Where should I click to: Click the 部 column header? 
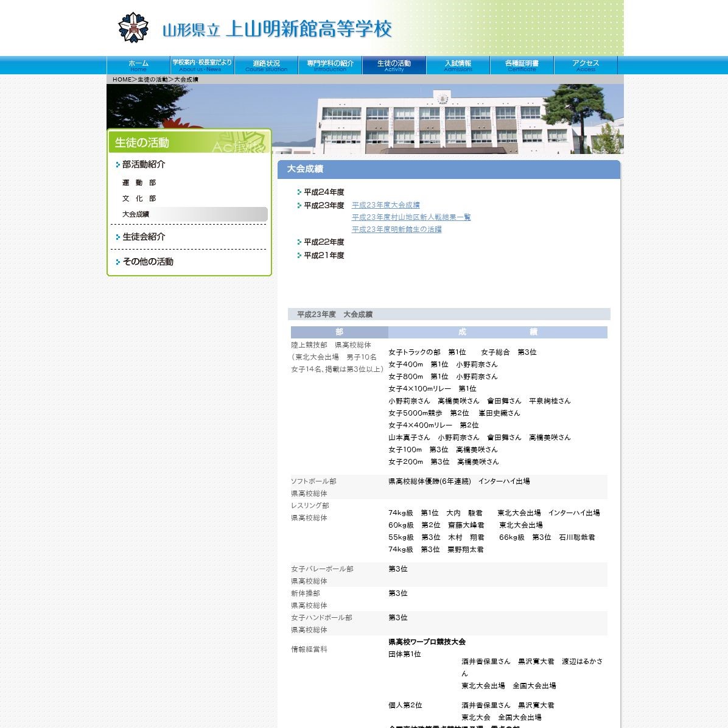click(x=340, y=332)
